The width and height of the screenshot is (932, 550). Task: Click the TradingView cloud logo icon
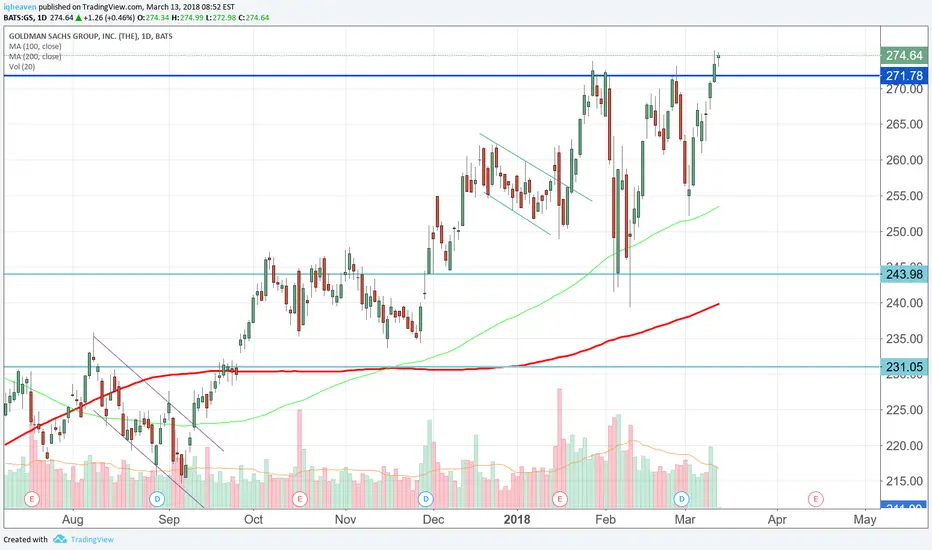click(x=59, y=539)
